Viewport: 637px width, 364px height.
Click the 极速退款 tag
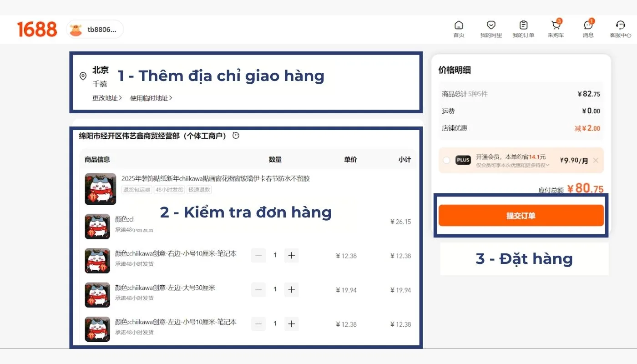coord(199,190)
